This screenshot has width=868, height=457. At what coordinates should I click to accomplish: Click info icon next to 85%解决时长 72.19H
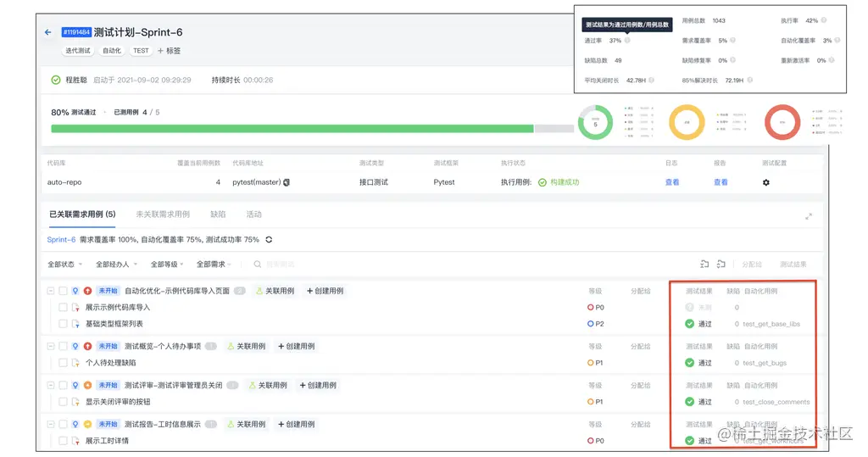(x=750, y=81)
